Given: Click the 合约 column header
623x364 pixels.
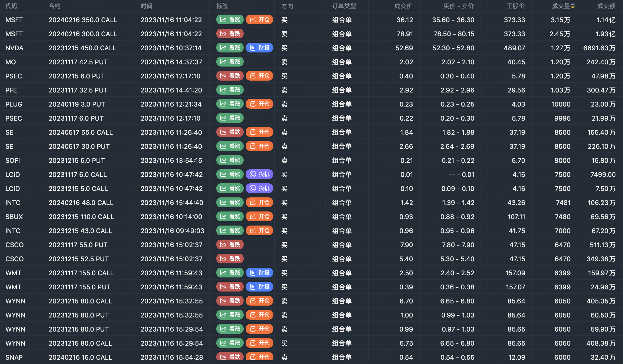Looking at the screenshot, I should pos(55,6).
